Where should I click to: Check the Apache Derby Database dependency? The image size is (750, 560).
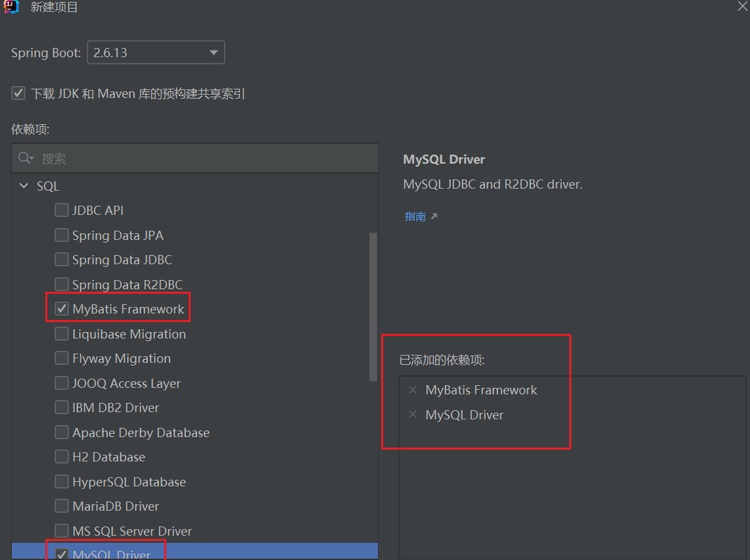click(62, 432)
